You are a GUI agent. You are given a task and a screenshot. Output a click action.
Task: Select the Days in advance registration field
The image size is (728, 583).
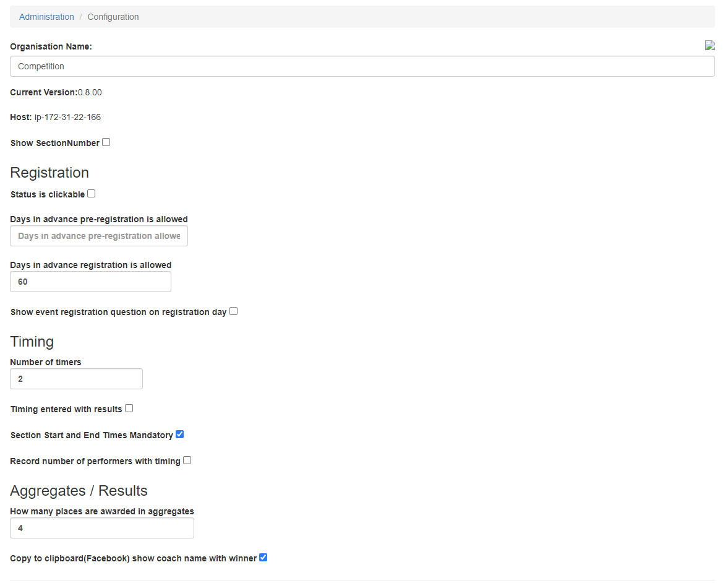coord(90,282)
